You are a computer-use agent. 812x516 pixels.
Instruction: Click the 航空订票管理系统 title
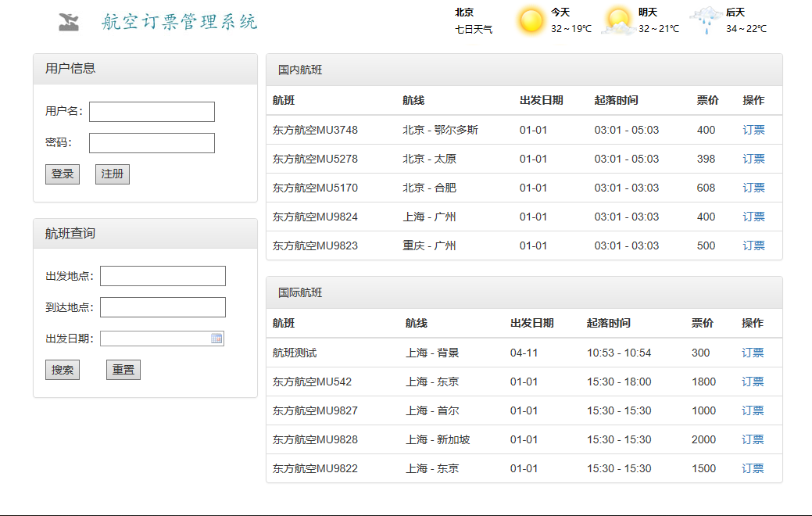point(179,22)
